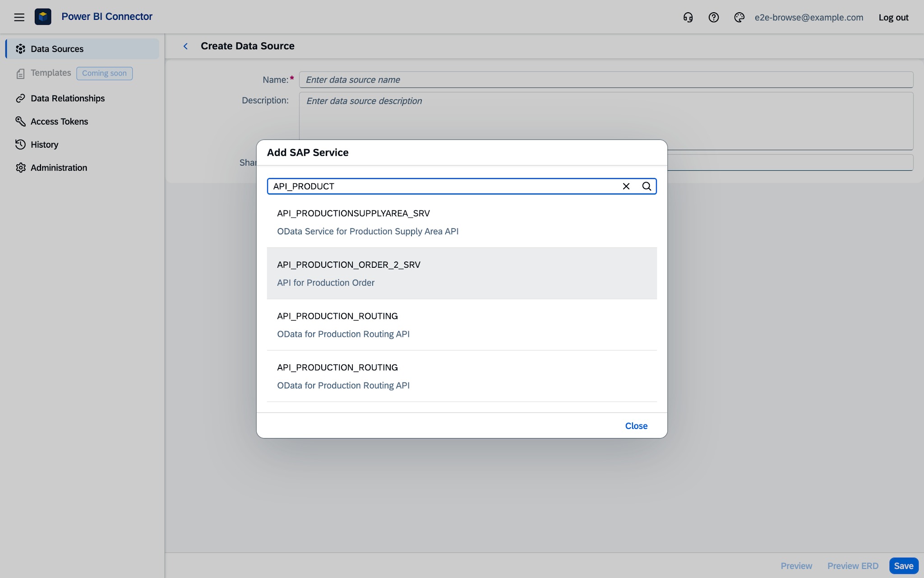The image size is (924, 578).
Task: Select API_PRODUCTION_ORDER_2_SRV service
Action: pos(462,273)
